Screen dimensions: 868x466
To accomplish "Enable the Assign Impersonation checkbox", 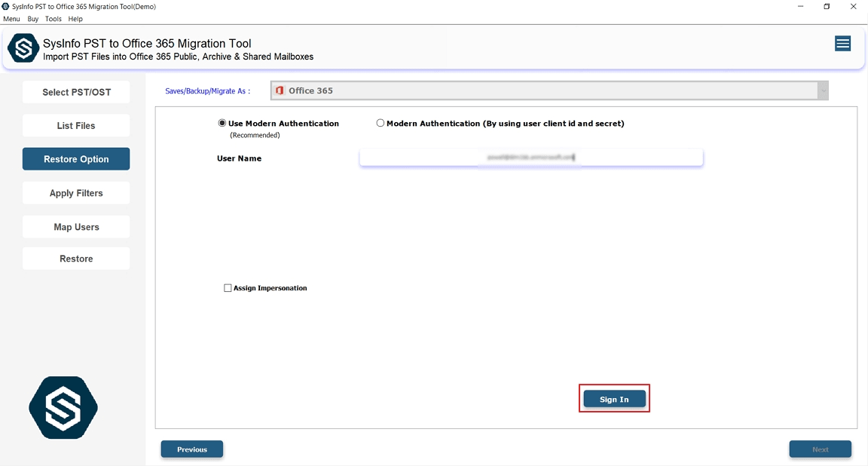I will tap(228, 288).
